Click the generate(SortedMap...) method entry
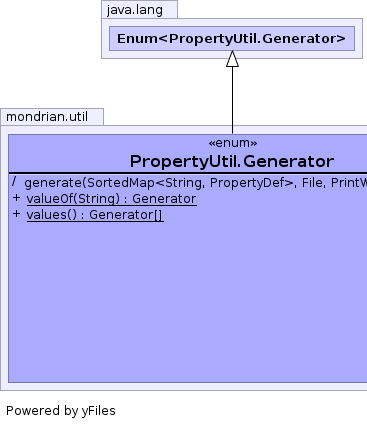Viewport: 367px width, 426px height. click(x=195, y=183)
